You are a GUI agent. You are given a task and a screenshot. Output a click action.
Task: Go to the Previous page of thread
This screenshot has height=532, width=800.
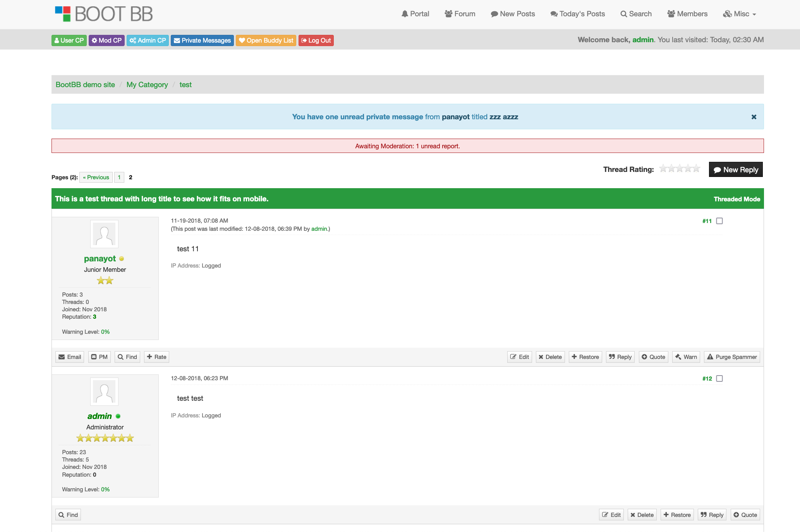(96, 177)
